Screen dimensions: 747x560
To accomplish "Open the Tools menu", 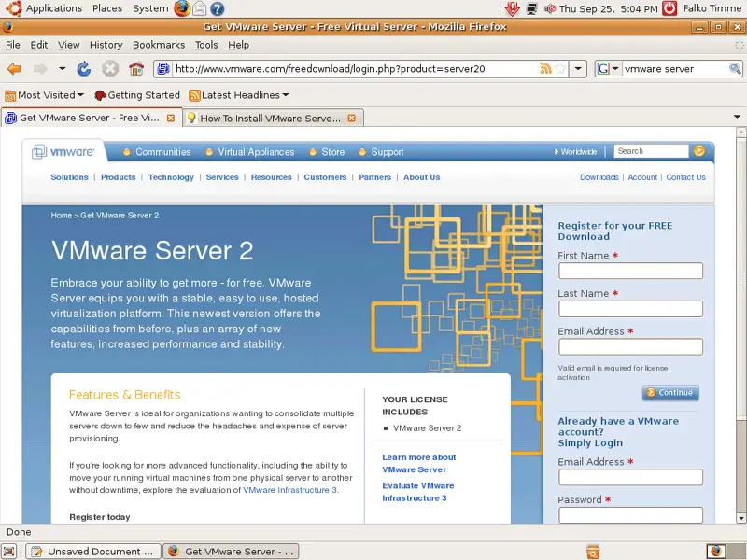I will [x=206, y=45].
